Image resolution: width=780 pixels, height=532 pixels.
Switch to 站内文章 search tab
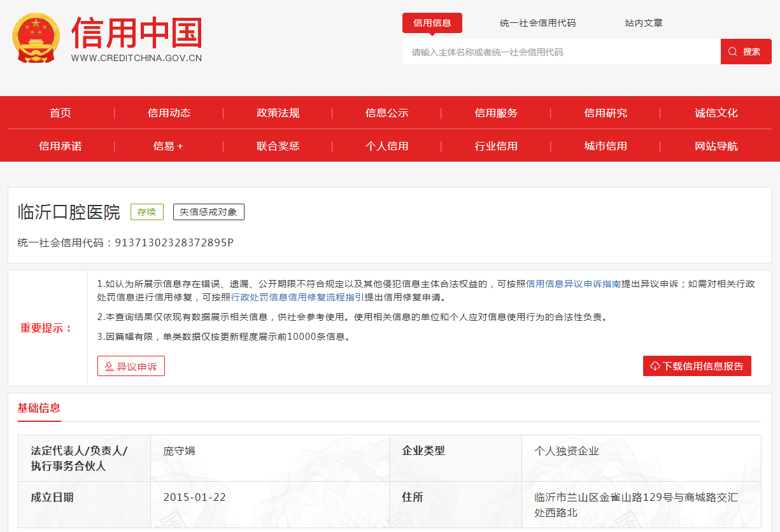tap(643, 23)
